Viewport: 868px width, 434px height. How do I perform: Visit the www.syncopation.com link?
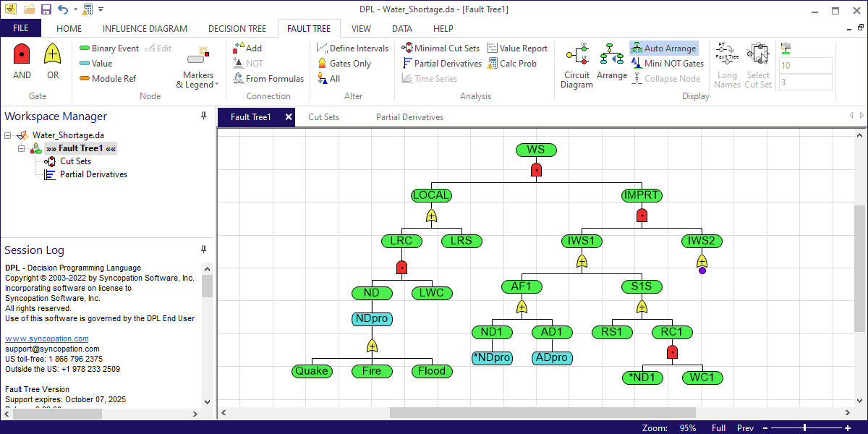[46, 338]
